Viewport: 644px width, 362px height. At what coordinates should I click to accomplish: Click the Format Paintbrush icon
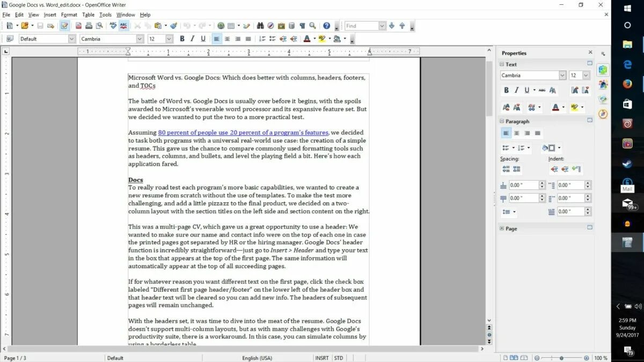tap(173, 26)
